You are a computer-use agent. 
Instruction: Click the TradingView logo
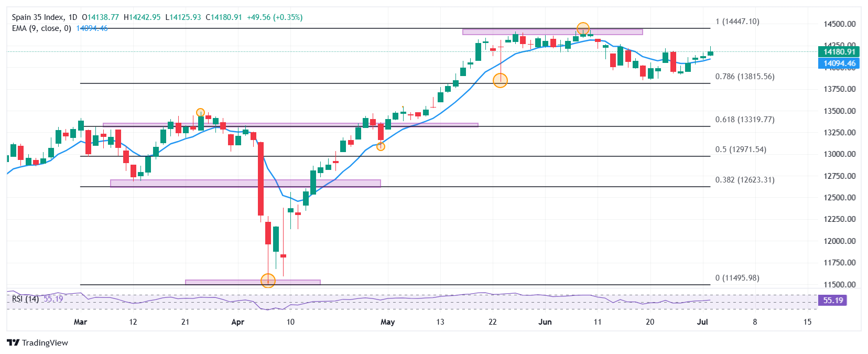pos(37,342)
